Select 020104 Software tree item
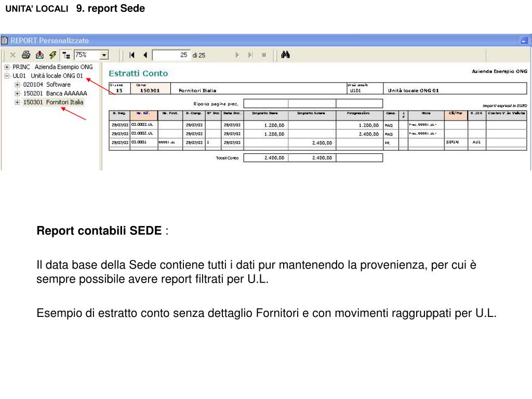 pos(47,85)
